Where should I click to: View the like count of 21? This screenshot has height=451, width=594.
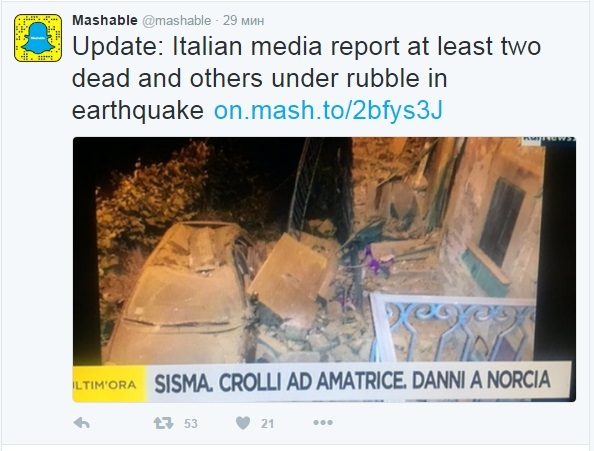[x=267, y=423]
